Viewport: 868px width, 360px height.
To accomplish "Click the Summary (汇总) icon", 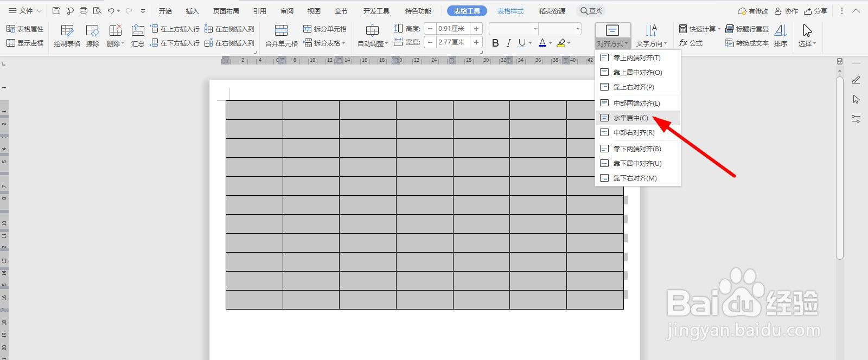I will [138, 36].
